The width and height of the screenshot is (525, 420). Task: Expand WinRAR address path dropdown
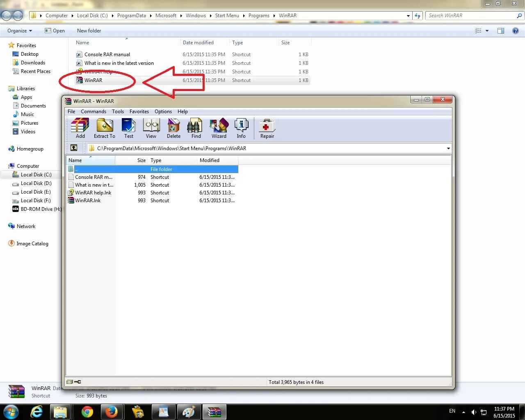448,148
